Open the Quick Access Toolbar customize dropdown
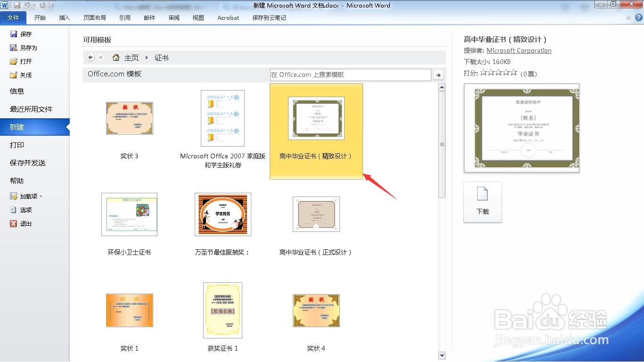The image size is (644, 362). point(52,6)
